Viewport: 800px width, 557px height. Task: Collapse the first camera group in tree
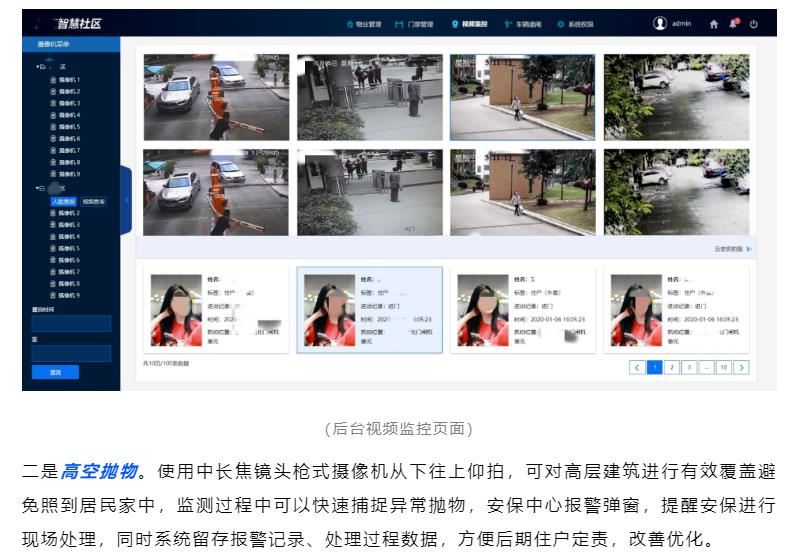tap(38, 67)
